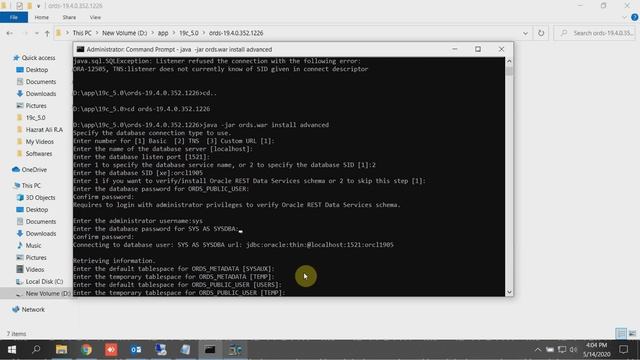Expand the address bar history dropdown

pos(525,33)
